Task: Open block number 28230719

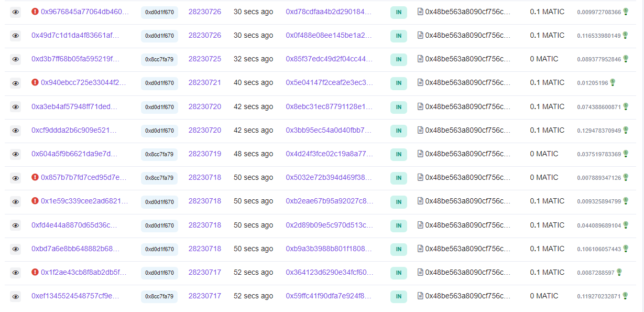Action: [x=205, y=154]
